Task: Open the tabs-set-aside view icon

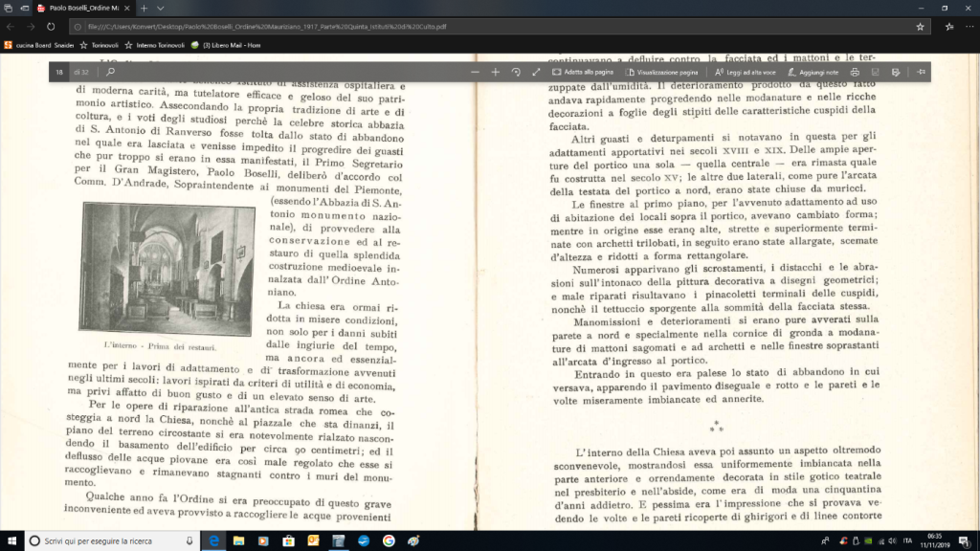Action: click(x=8, y=8)
